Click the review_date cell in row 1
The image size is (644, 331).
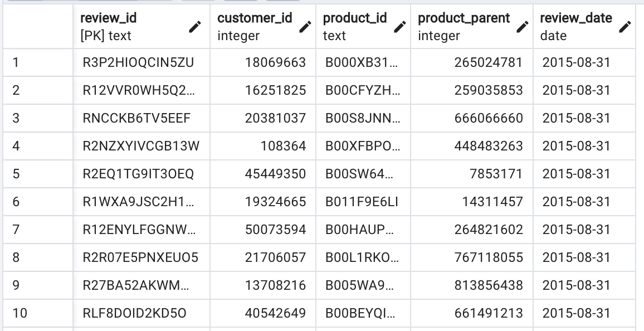[x=568, y=62]
